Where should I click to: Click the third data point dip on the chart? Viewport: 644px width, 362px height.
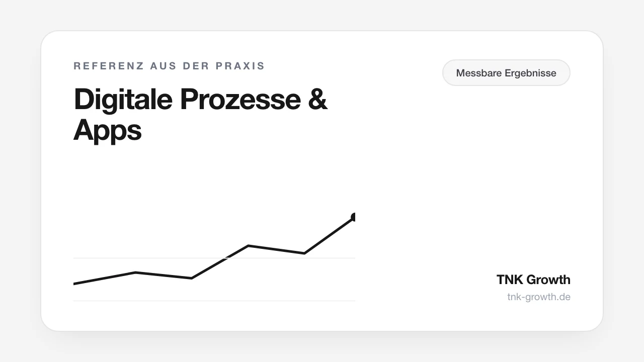(192, 278)
